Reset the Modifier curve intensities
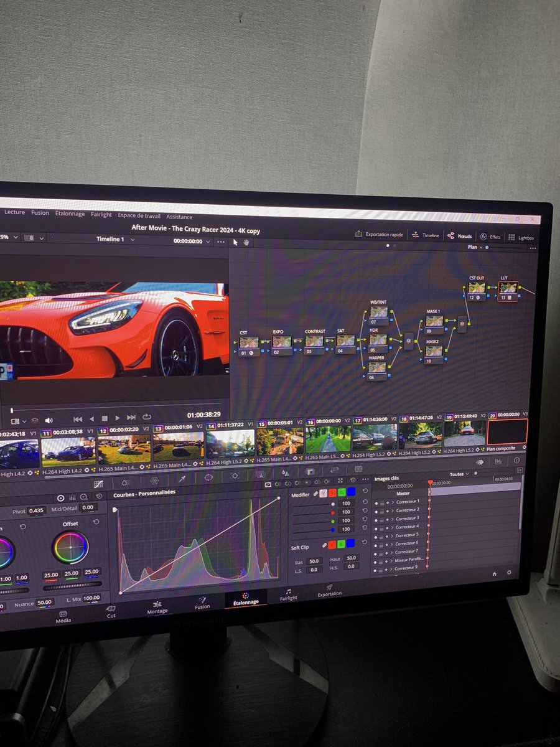This screenshot has height=747, width=560. tap(365, 491)
